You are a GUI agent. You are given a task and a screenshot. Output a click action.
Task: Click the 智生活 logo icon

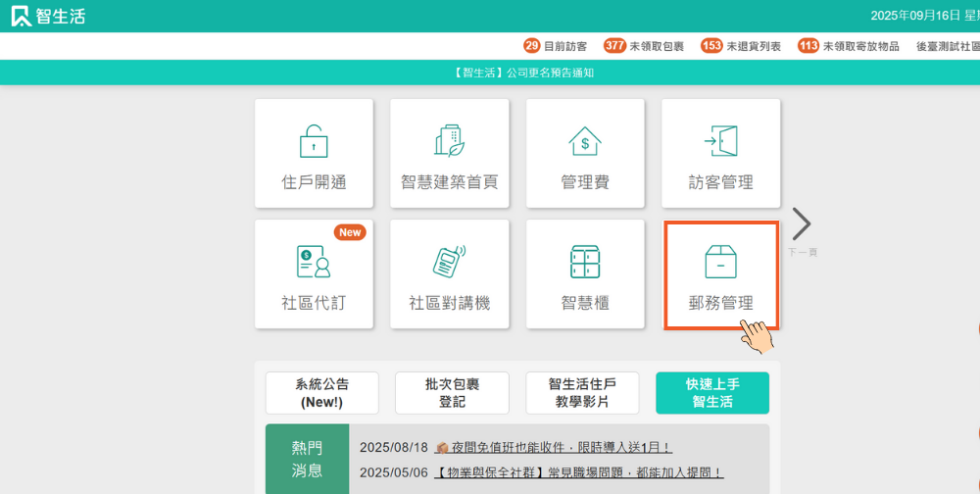[x=22, y=16]
